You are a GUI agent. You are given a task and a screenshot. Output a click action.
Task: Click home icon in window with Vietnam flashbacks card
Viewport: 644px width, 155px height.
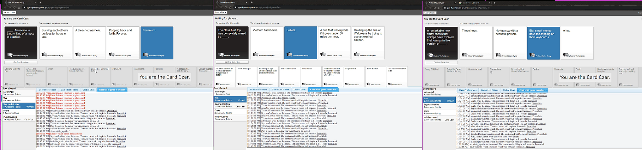pyautogui.click(x=230, y=8)
